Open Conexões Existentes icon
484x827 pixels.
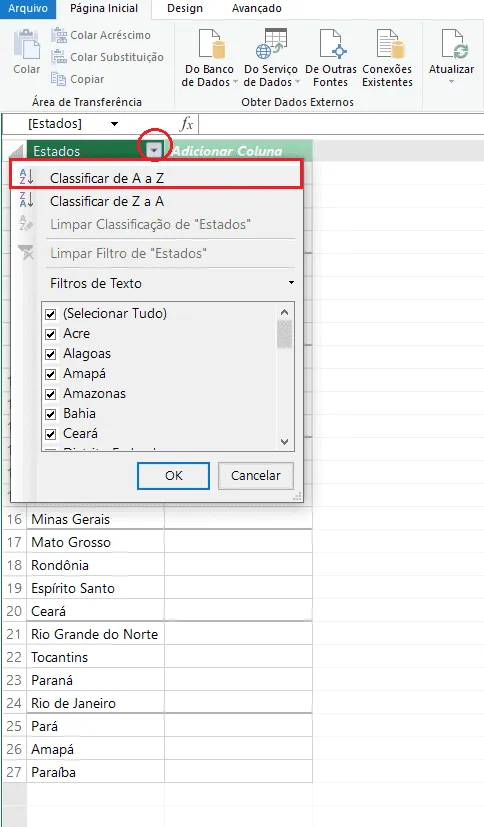390,43
